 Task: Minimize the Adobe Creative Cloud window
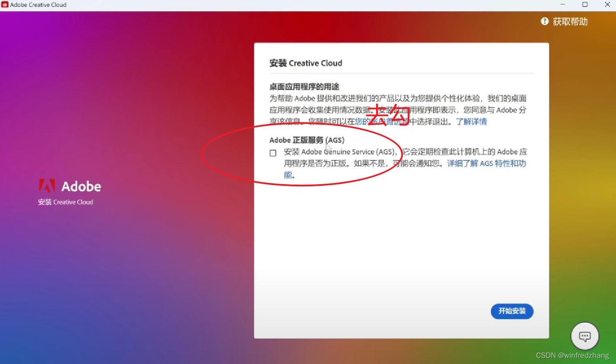point(563,5)
